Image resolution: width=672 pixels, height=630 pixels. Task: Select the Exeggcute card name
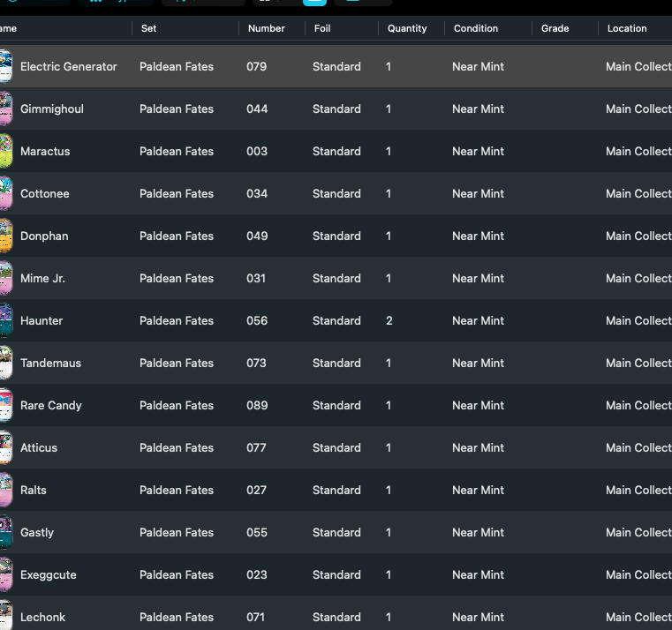48,574
